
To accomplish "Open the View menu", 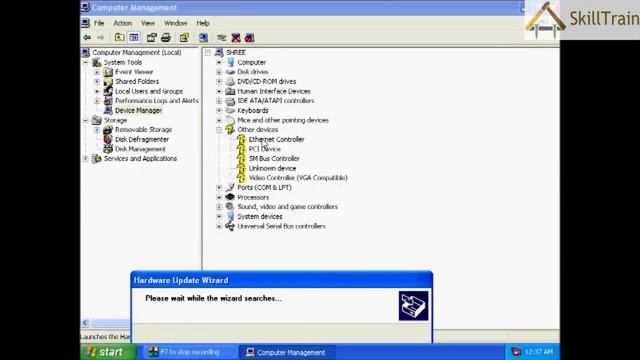I will tap(148, 23).
